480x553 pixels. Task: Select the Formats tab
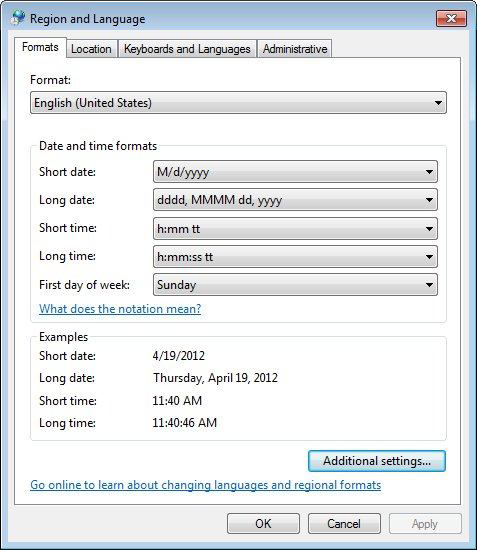(x=40, y=47)
